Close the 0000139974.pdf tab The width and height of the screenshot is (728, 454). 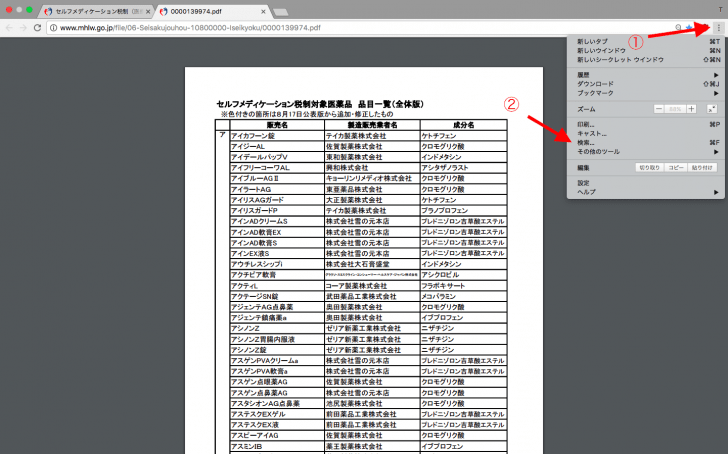pos(263,12)
